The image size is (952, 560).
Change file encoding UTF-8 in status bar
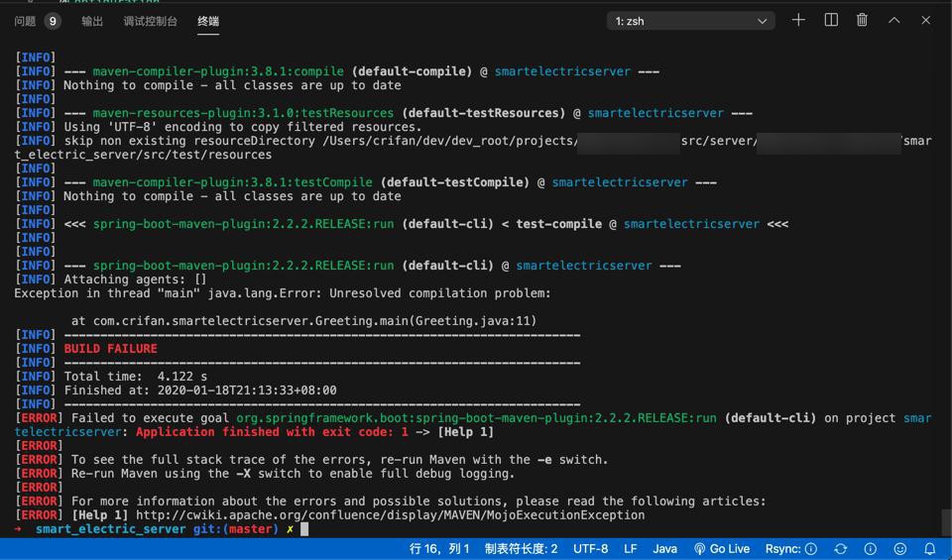pyautogui.click(x=590, y=549)
